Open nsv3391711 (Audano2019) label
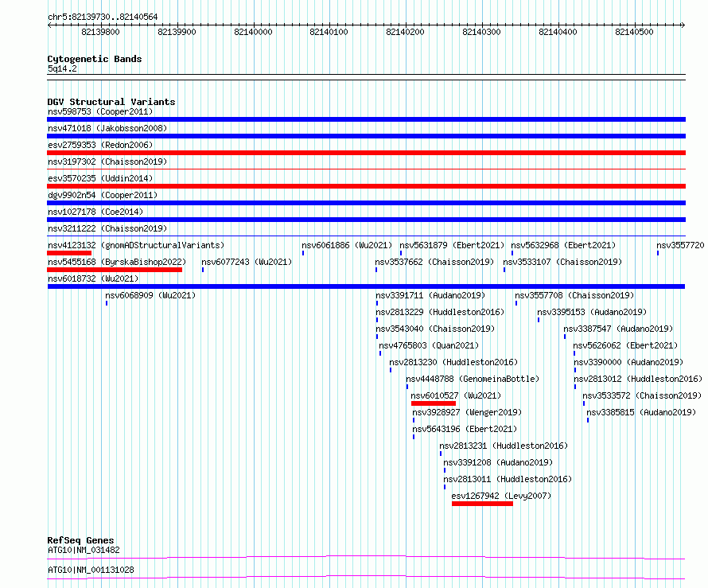 point(430,295)
